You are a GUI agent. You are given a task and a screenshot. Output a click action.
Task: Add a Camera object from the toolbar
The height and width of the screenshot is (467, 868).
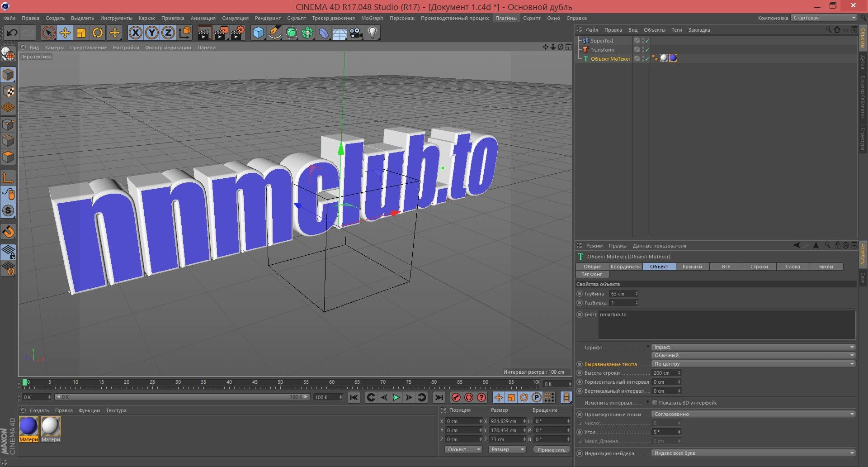(356, 33)
